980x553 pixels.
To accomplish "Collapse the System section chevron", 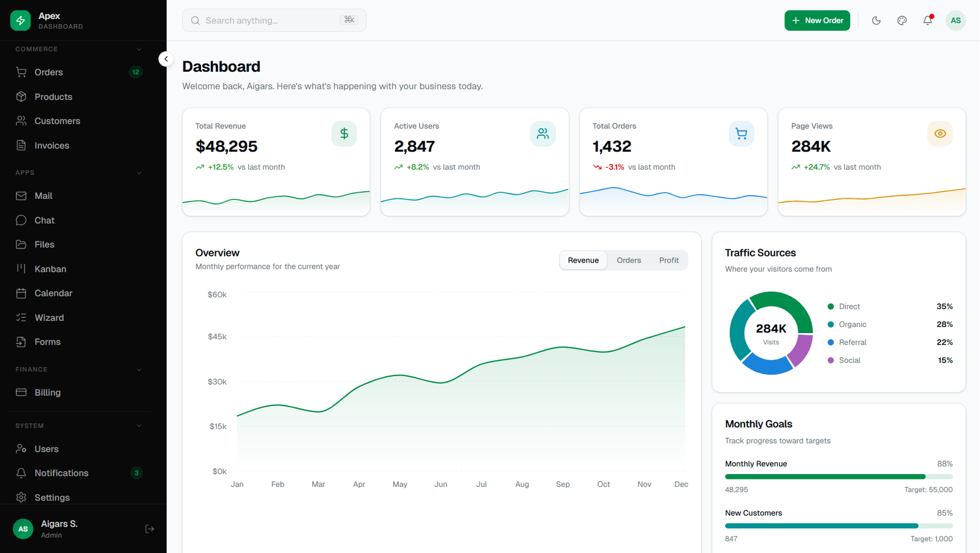I will [139, 426].
